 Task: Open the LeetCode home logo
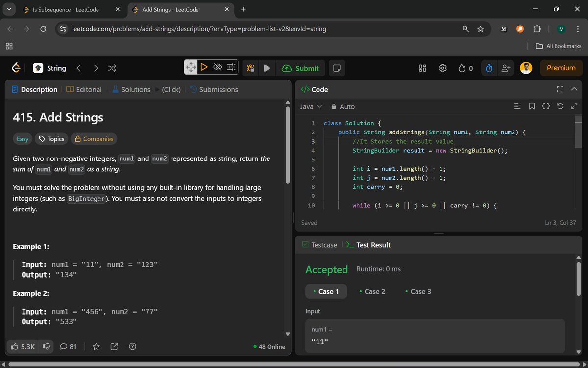pyautogui.click(x=16, y=68)
